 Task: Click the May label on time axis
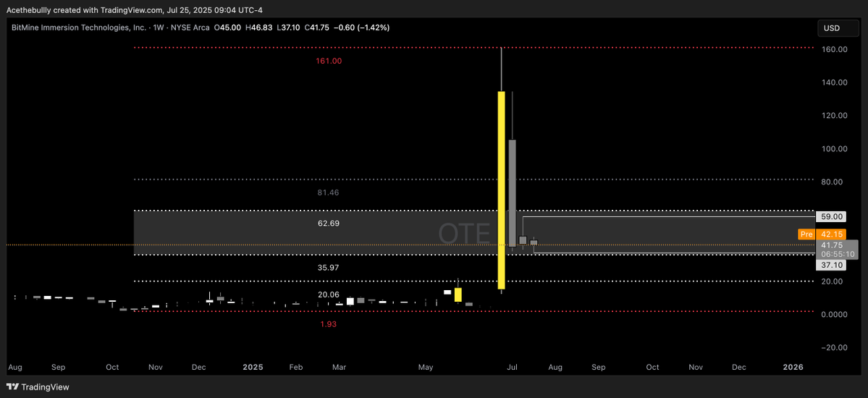point(426,367)
